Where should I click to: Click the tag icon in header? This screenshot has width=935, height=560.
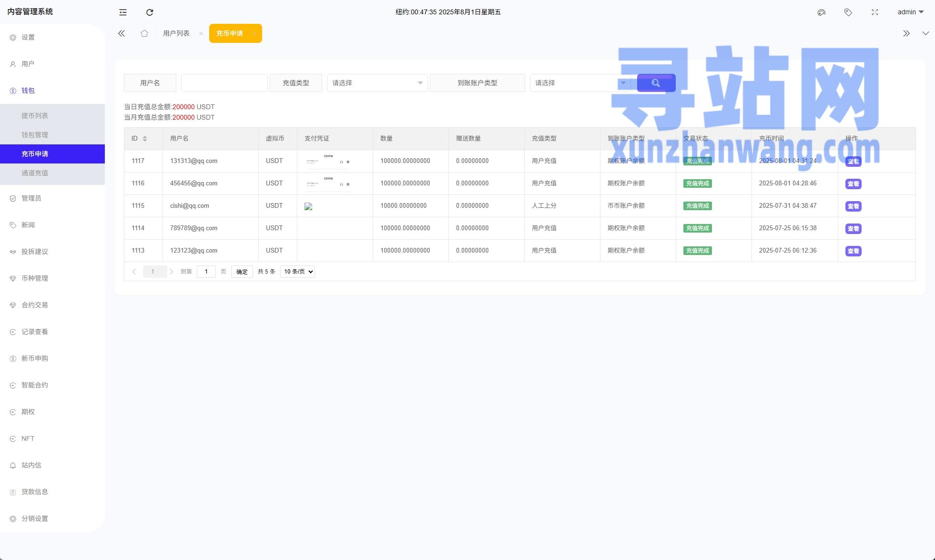[848, 12]
